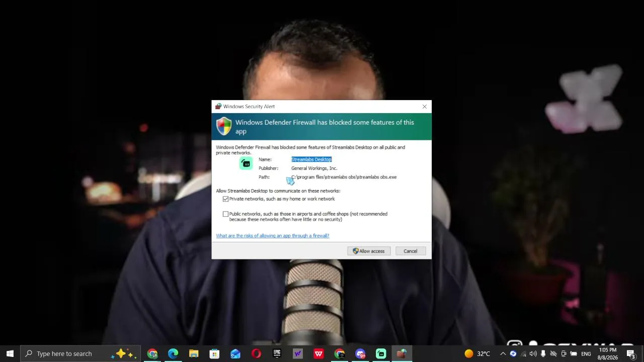Cancel the Windows Security Alert dialog
This screenshot has width=644, height=362.
tap(410, 251)
